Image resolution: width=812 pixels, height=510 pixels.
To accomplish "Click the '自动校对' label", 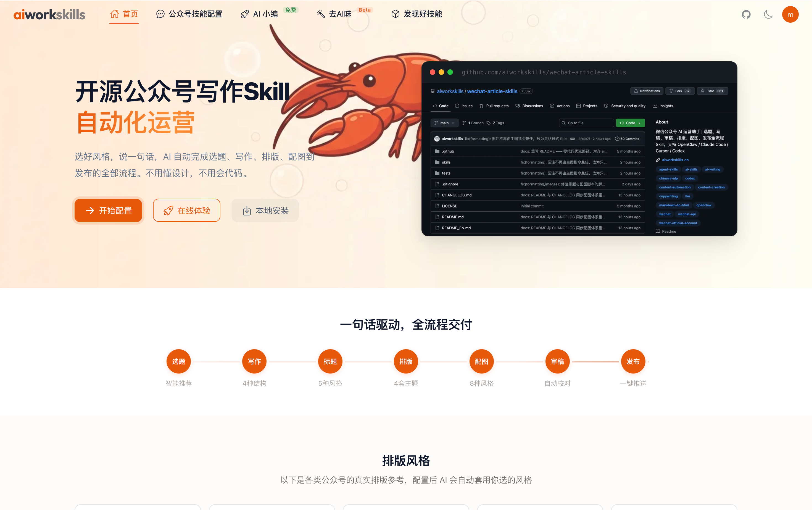I will pos(557,383).
